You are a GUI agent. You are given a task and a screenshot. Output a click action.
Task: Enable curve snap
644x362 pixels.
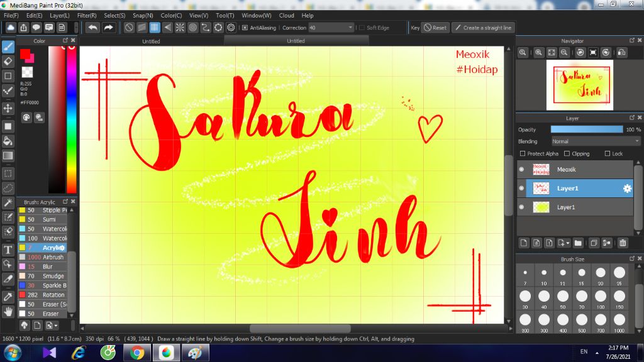pyautogui.click(x=206, y=28)
